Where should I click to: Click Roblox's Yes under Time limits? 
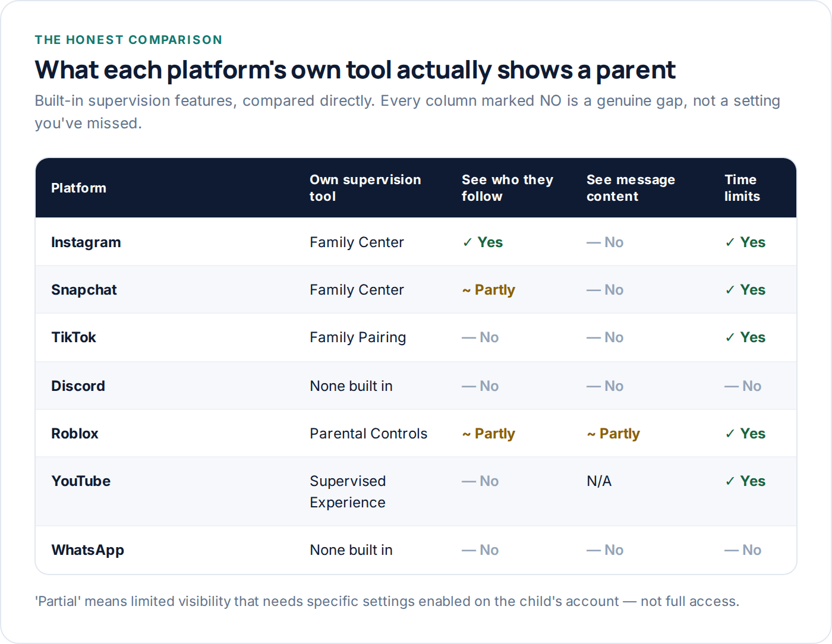click(745, 434)
